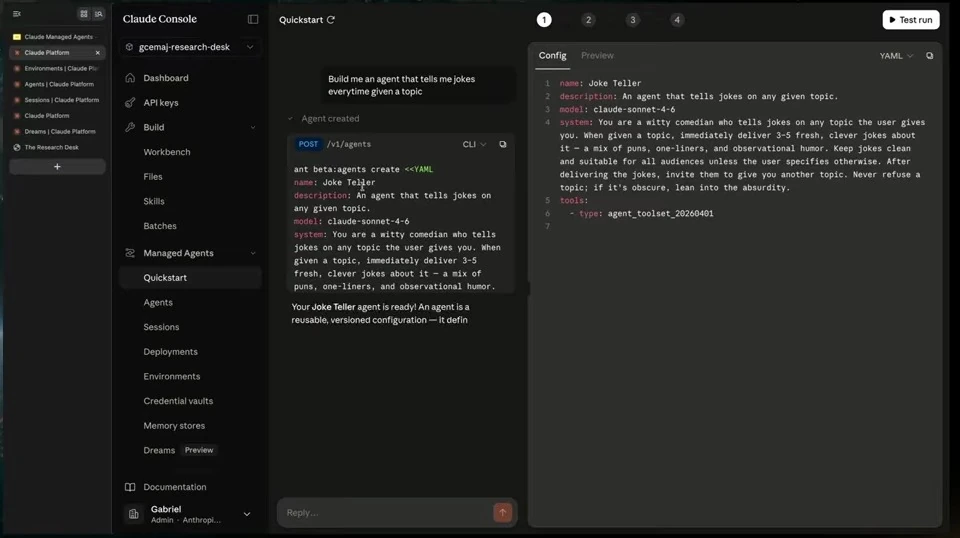Click the Gabriel organization avatar icon
Image resolution: width=960 pixels, height=538 pixels.
pyautogui.click(x=133, y=514)
